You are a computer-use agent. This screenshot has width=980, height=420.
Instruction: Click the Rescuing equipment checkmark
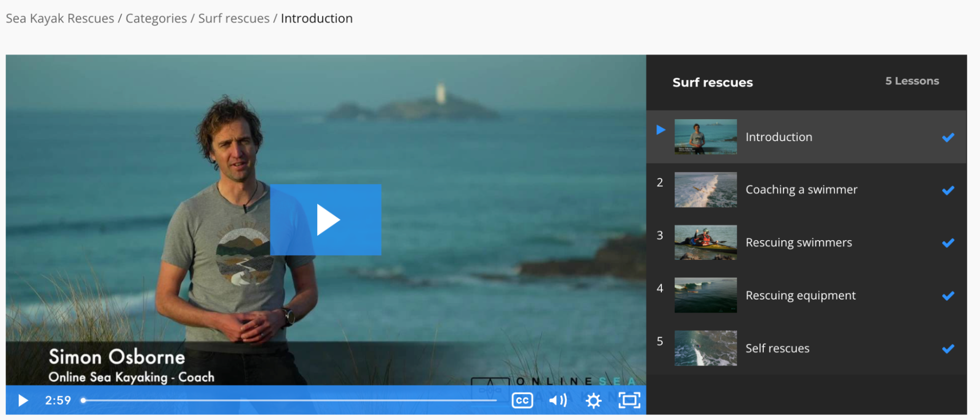948,296
